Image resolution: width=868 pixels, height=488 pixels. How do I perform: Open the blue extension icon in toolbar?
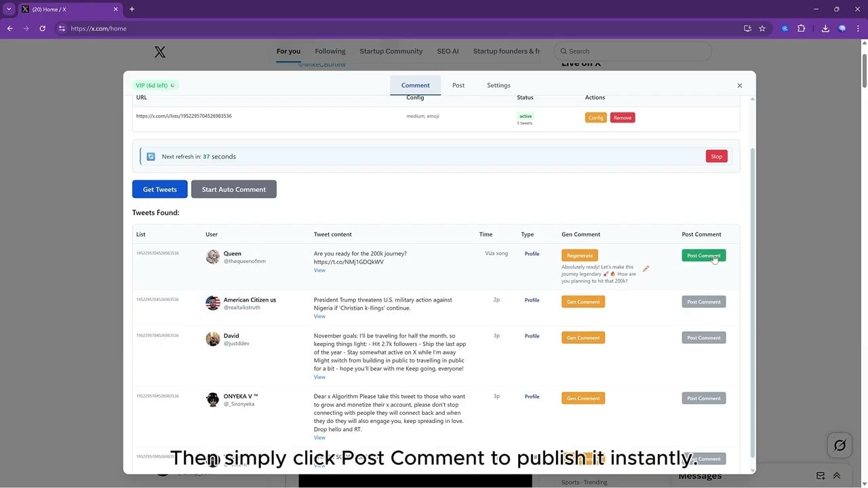click(785, 28)
